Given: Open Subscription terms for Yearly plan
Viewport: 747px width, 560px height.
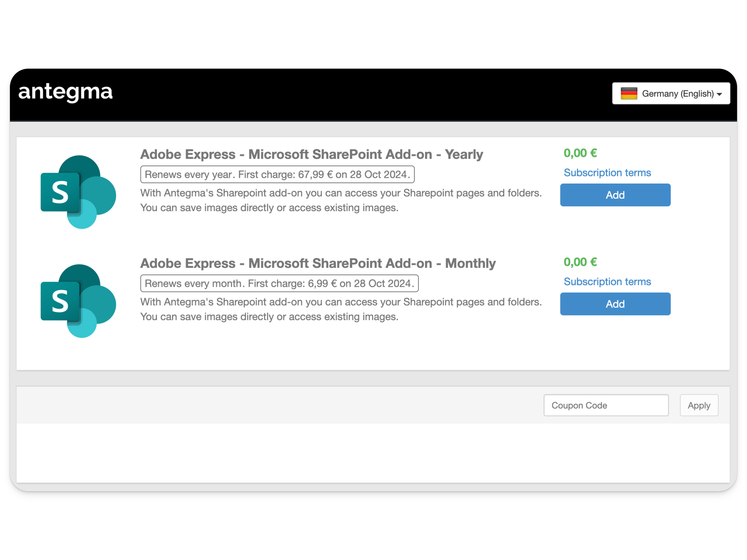Looking at the screenshot, I should pyautogui.click(x=607, y=172).
